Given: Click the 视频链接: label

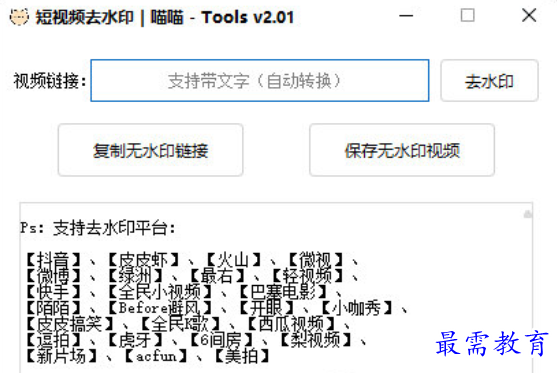Looking at the screenshot, I should (x=50, y=81).
